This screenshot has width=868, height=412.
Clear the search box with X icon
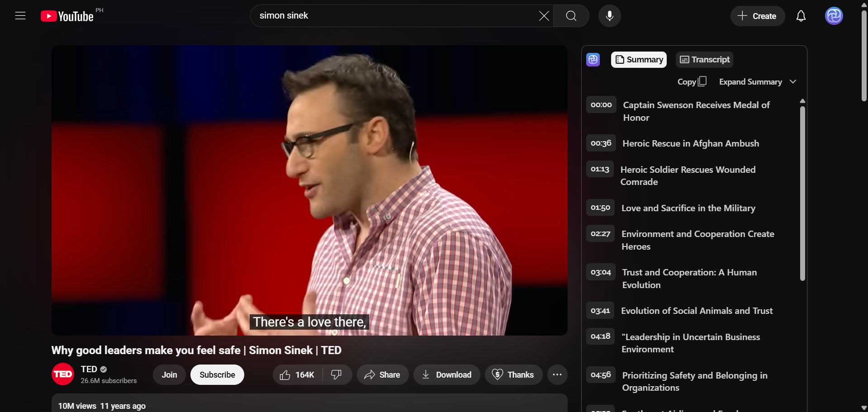pyautogui.click(x=544, y=16)
